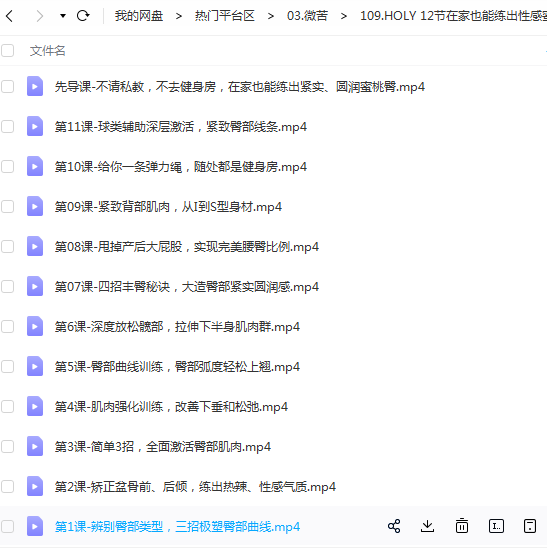Screen dimensions: 547x552
Task: Tick the checkbox next to 第5课 file
Action: click(x=7, y=366)
